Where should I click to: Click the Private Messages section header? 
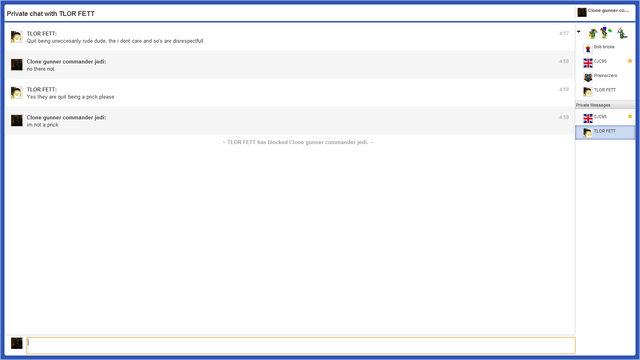(605, 105)
